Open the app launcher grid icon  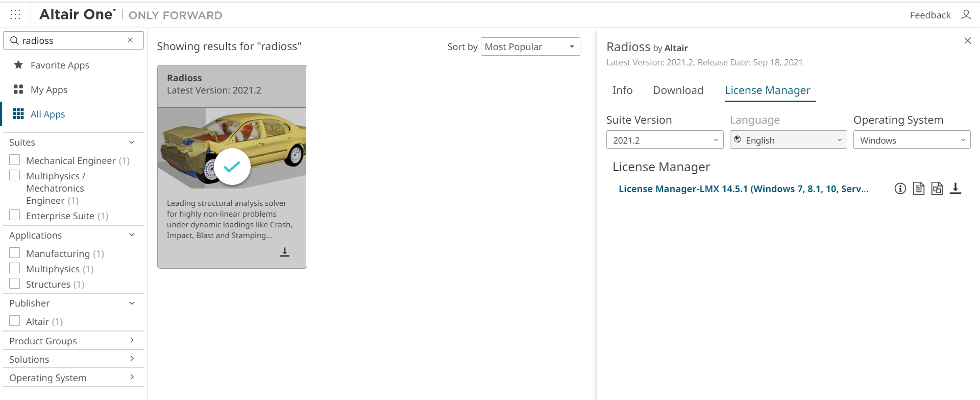[15, 15]
